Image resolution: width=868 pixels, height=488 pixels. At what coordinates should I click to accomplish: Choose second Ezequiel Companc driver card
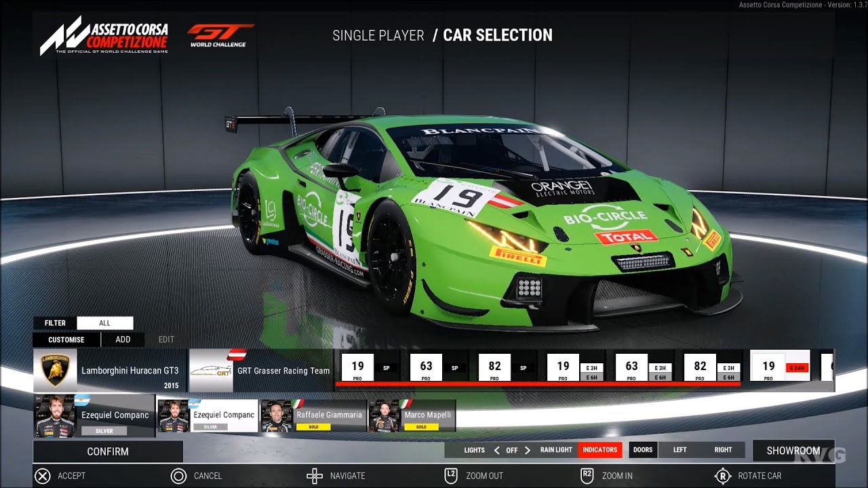tap(208, 415)
